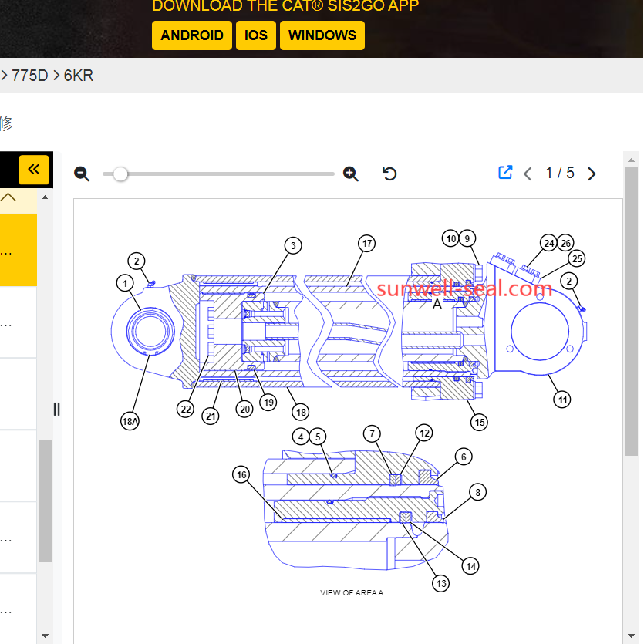The height and width of the screenshot is (644, 644).
Task: Select the highlighted yellow sidebar item
Action: tap(18, 251)
